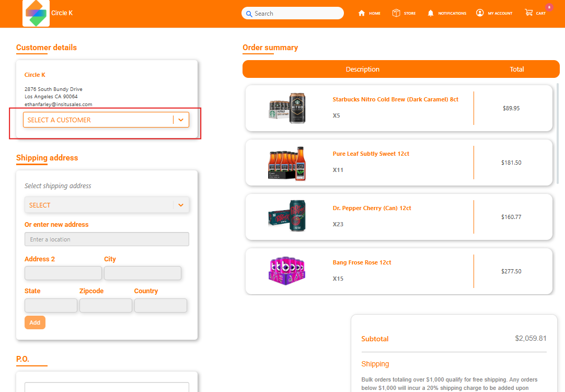This screenshot has width=565, height=392.
Task: Click the Home house icon
Action: tap(361, 14)
